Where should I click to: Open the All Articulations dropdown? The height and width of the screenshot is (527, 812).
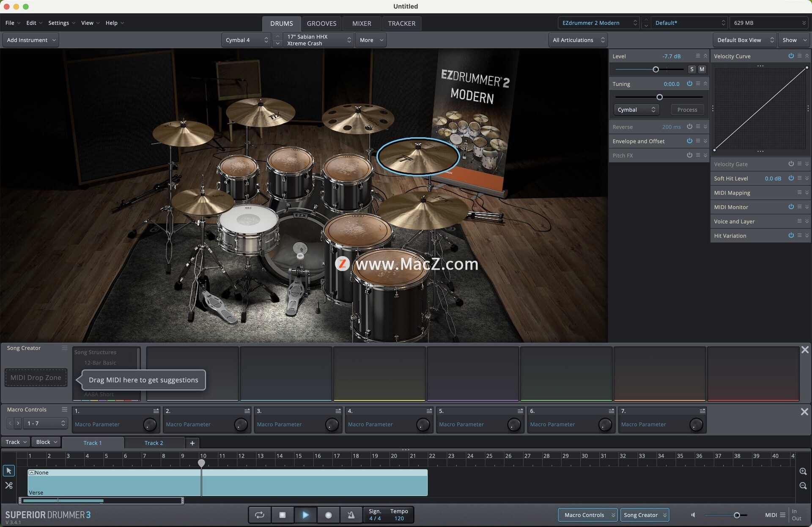click(578, 40)
